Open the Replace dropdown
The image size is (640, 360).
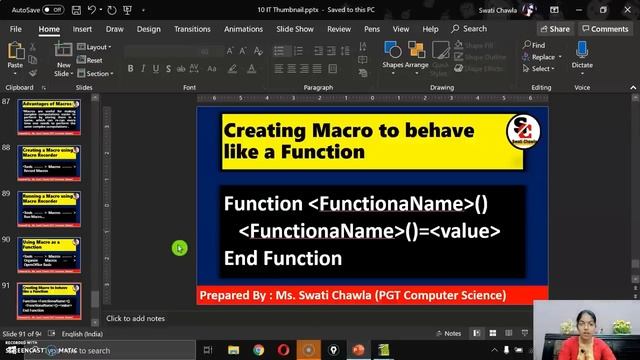click(x=542, y=57)
